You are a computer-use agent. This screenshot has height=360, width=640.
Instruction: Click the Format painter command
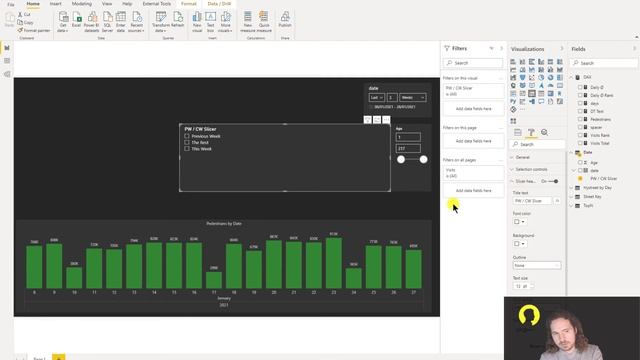click(34, 31)
